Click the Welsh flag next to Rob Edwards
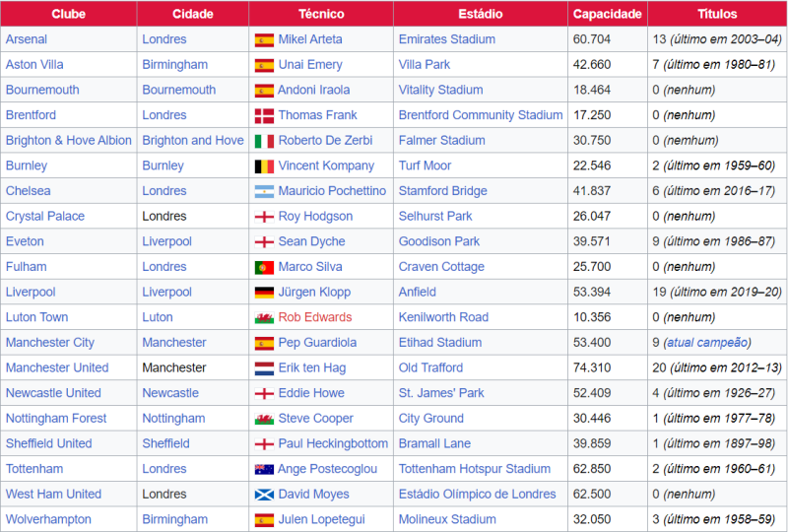788x532 pixels. click(x=264, y=318)
